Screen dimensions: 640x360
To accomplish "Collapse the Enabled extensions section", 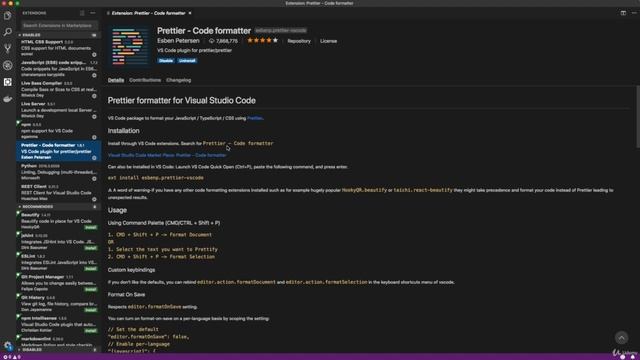I will click(x=58, y=35).
